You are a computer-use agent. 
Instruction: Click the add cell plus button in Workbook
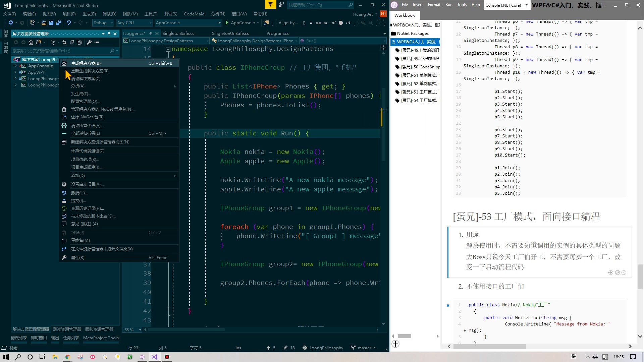click(395, 344)
